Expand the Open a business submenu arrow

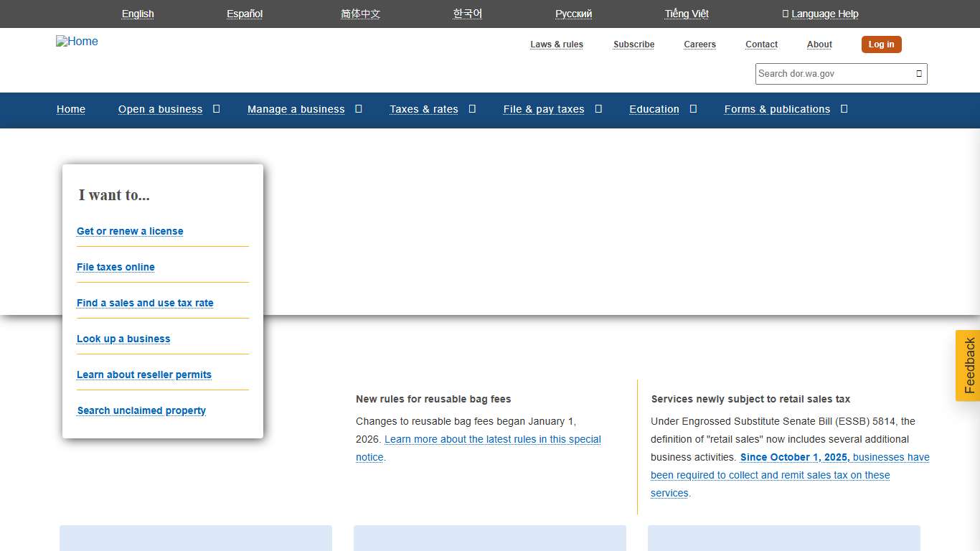point(216,109)
